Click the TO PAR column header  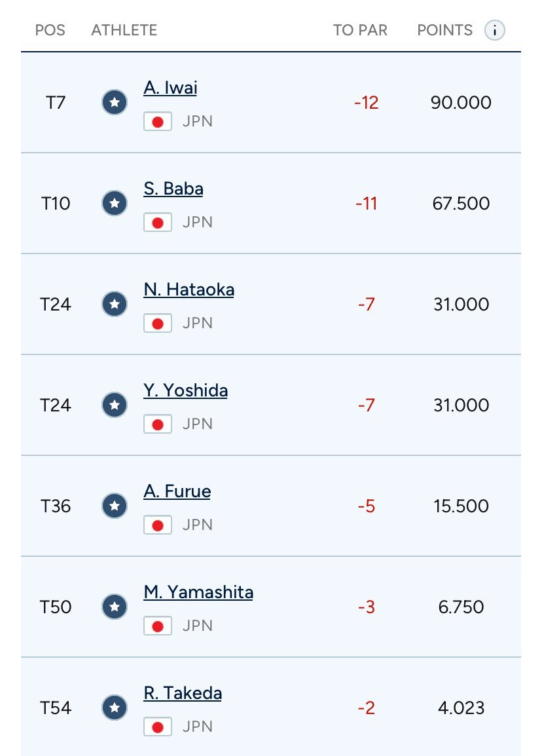[361, 30]
